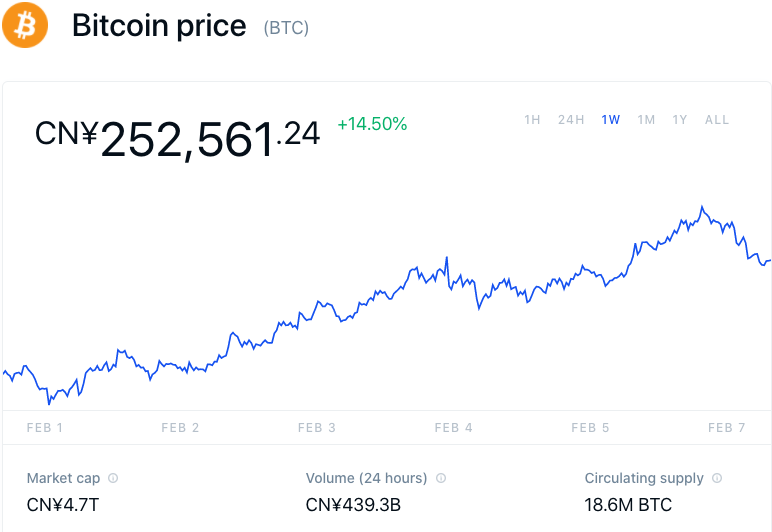Viewport: 772px width, 532px height.
Task: Click the Volume (24 hours) info icon
Action: 441,479
